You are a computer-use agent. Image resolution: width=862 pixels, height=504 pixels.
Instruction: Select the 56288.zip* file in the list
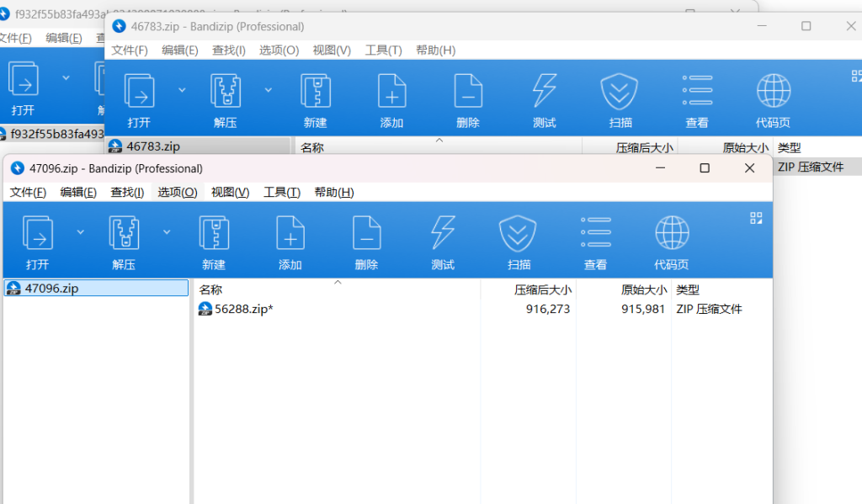tap(243, 309)
